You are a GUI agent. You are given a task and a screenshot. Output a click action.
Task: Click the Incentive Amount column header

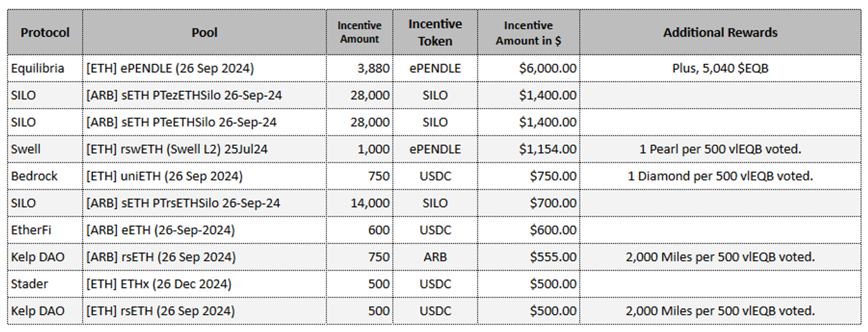click(x=359, y=32)
